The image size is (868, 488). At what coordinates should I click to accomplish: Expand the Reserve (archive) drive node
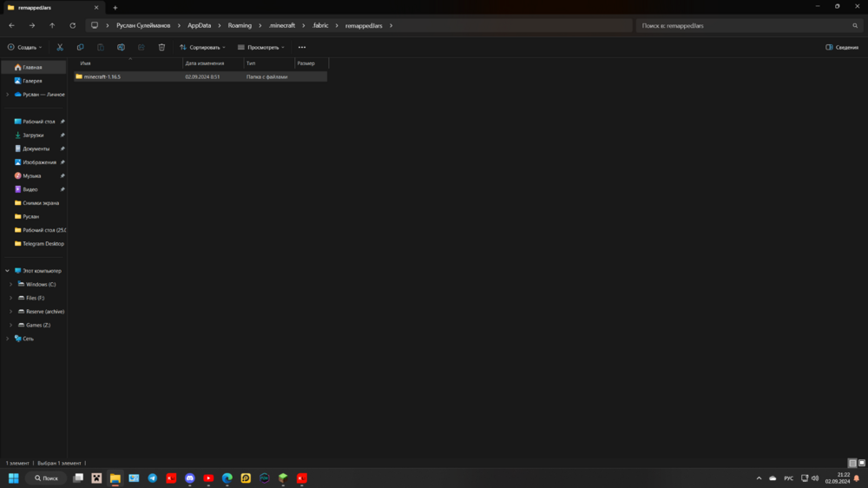pyautogui.click(x=10, y=312)
